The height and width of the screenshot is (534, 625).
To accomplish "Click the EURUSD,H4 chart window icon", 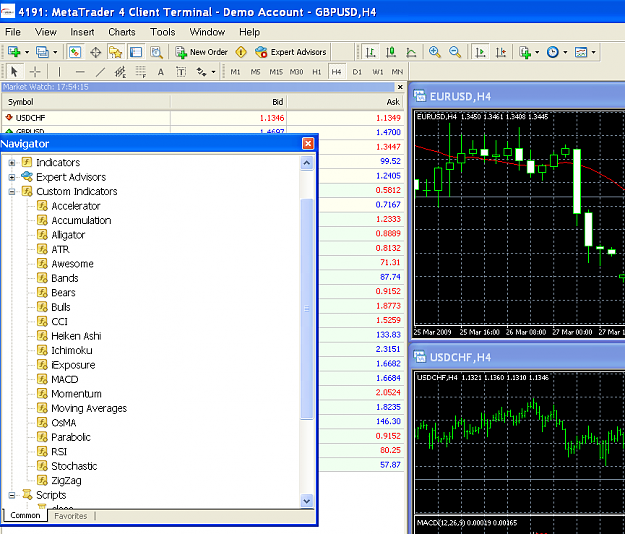I will [419, 96].
